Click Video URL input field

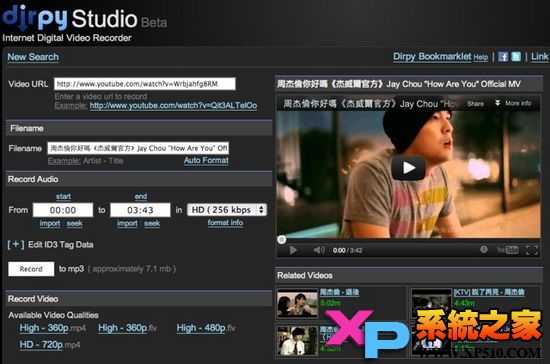tap(145, 84)
